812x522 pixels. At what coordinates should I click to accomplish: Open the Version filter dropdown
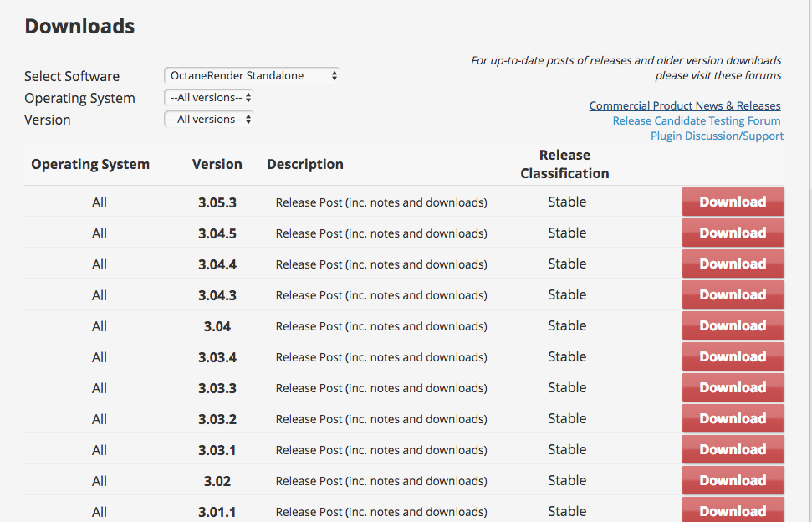[x=209, y=120]
